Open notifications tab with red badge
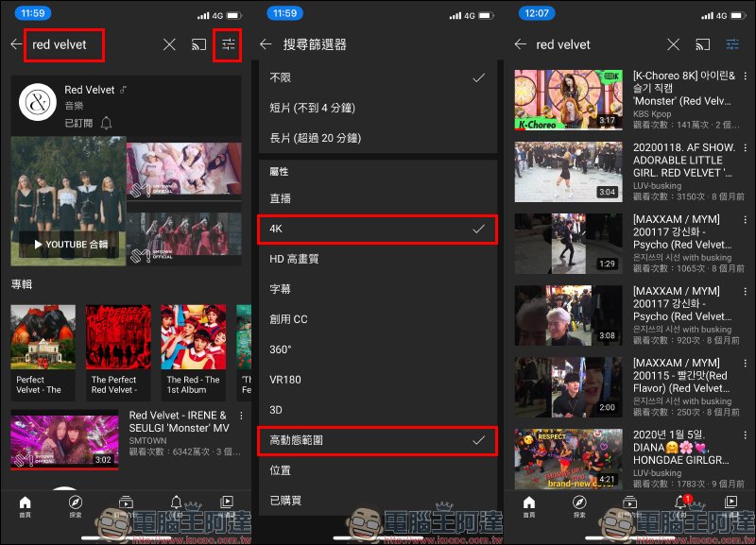Viewport: 756px width, 545px height. click(x=679, y=502)
